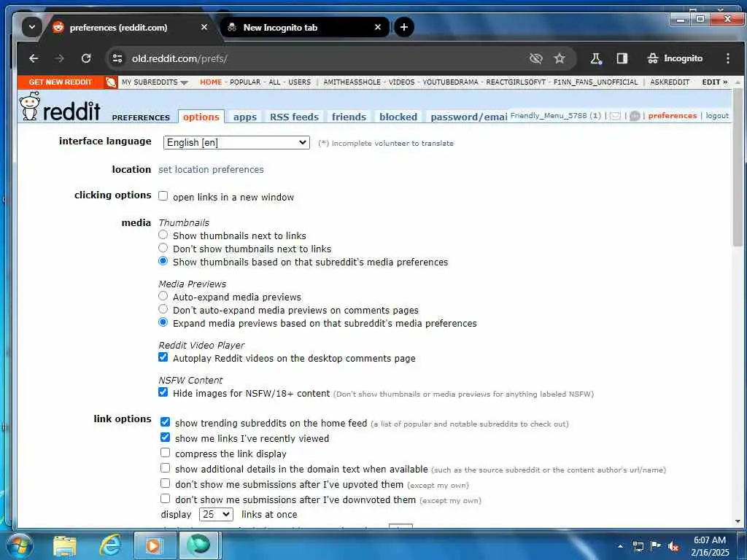Open site information icon in address bar
This screenshot has height=560, width=747.
pos(117,58)
